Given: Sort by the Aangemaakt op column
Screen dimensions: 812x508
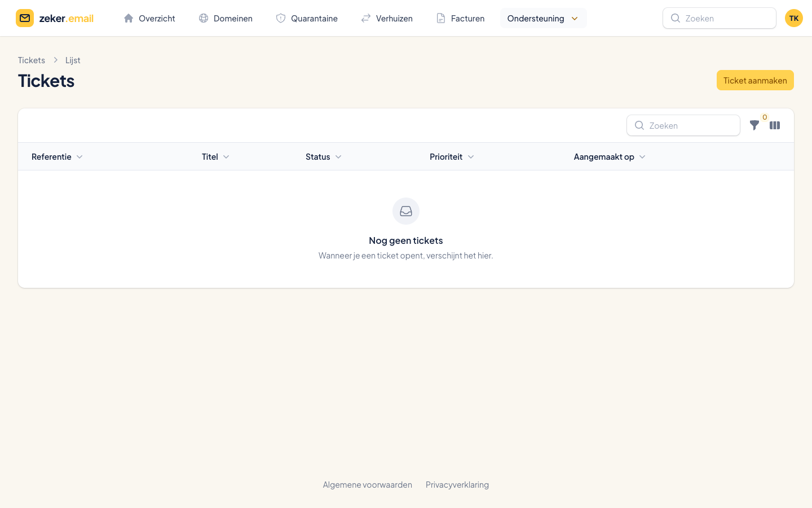Looking at the screenshot, I should (x=610, y=157).
